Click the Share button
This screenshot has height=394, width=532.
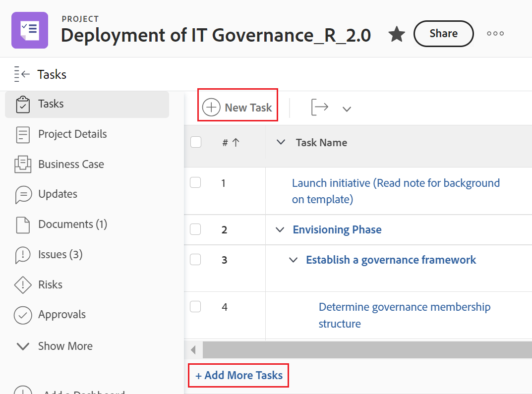click(443, 34)
